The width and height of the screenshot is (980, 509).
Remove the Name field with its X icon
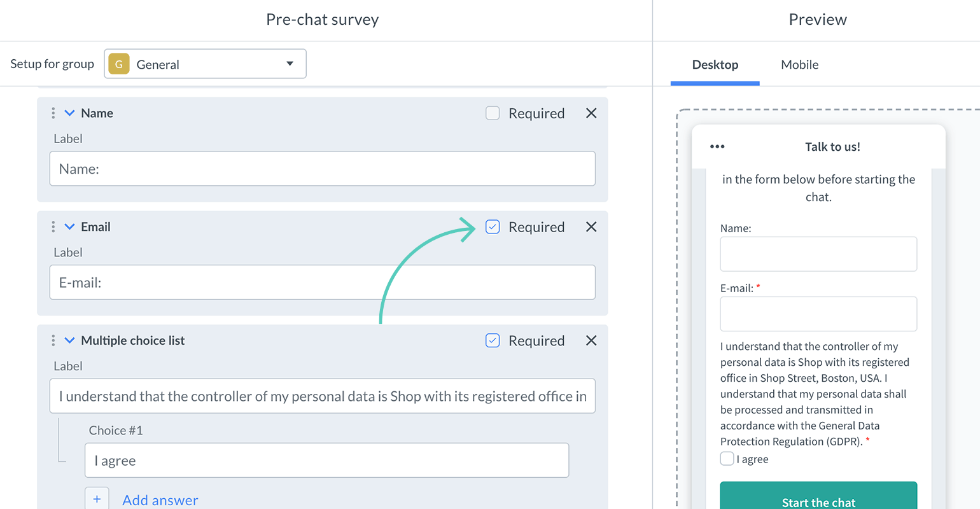point(591,113)
